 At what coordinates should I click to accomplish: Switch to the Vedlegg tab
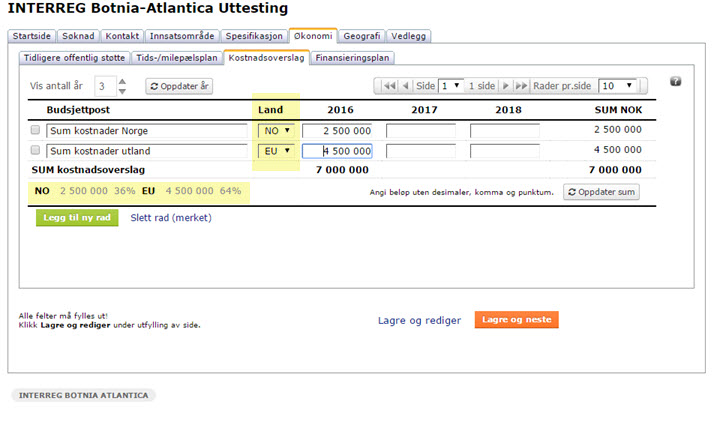click(408, 36)
